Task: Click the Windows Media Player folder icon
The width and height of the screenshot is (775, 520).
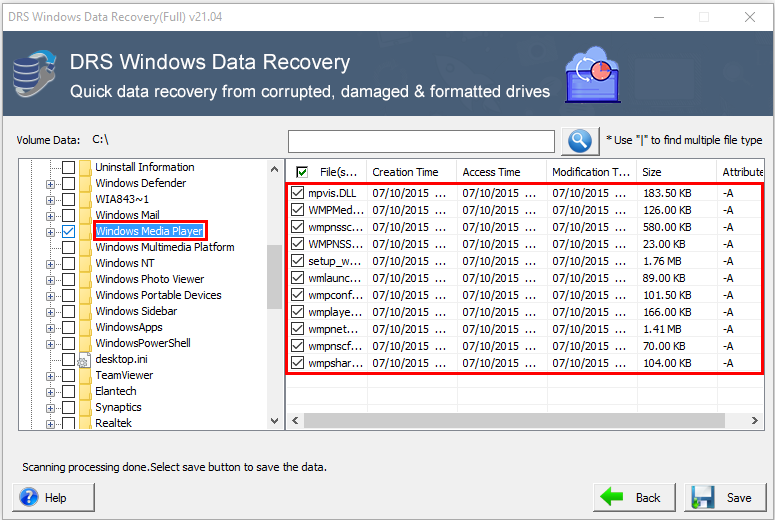Action: tap(86, 231)
